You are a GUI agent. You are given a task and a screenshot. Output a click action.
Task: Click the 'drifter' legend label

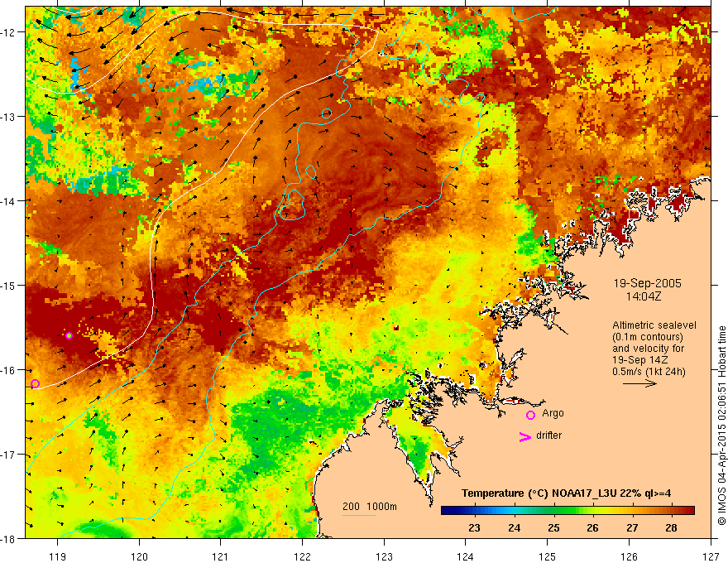(548, 435)
